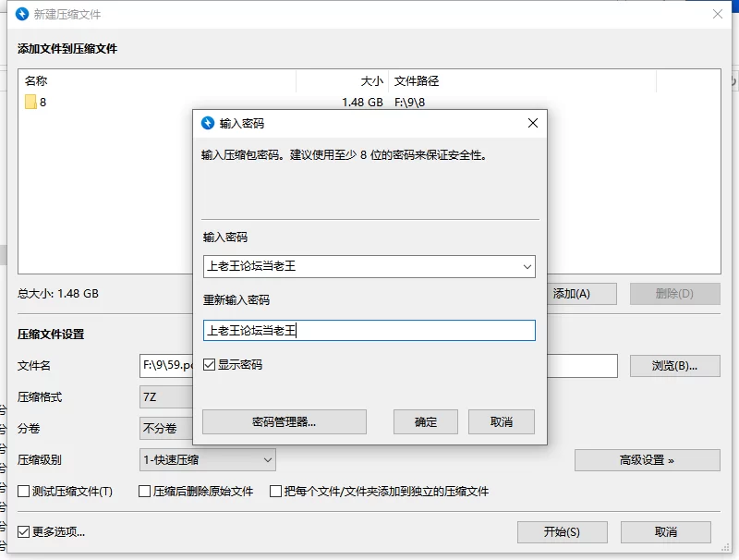This screenshot has width=739, height=560.
Task: Focus the 重新输入密码 confirm field
Action: pyautogui.click(x=369, y=331)
